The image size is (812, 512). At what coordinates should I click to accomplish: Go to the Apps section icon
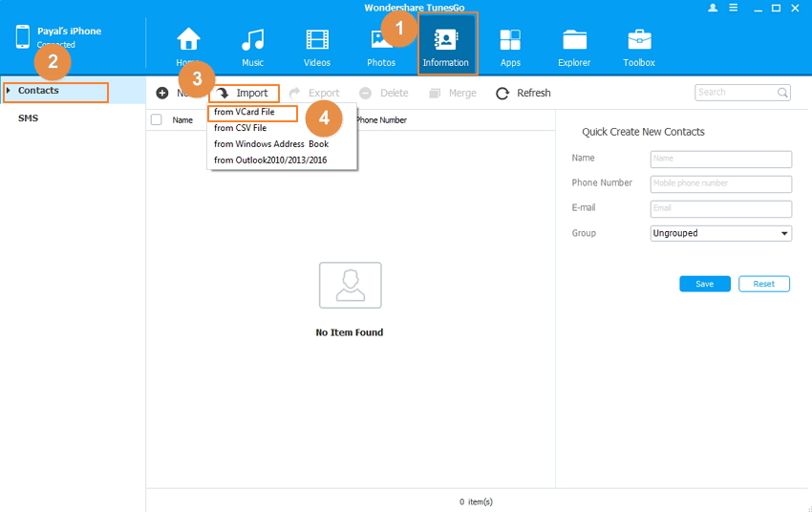coord(510,41)
